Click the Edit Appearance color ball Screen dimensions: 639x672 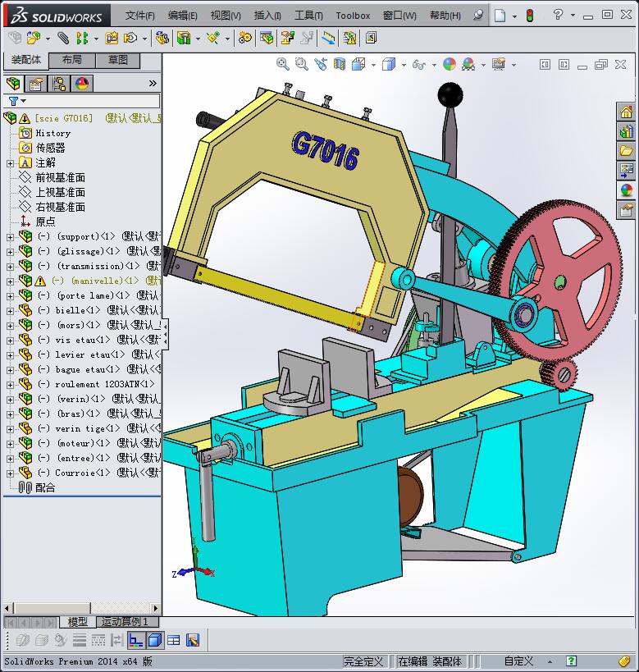click(450, 64)
